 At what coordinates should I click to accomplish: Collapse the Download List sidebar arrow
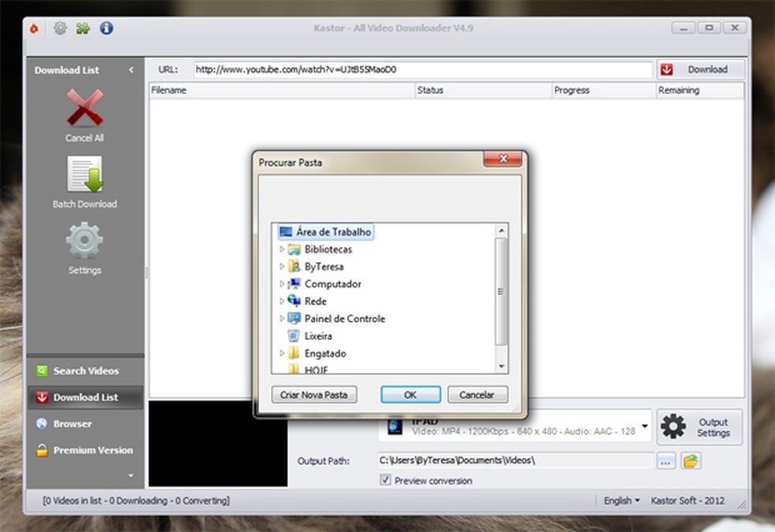click(x=131, y=70)
